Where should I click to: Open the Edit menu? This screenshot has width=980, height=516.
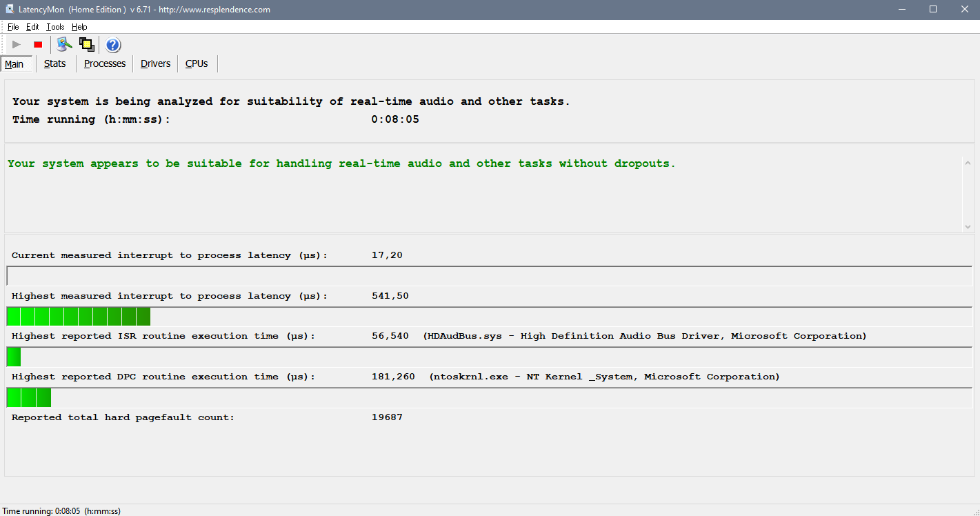click(32, 27)
